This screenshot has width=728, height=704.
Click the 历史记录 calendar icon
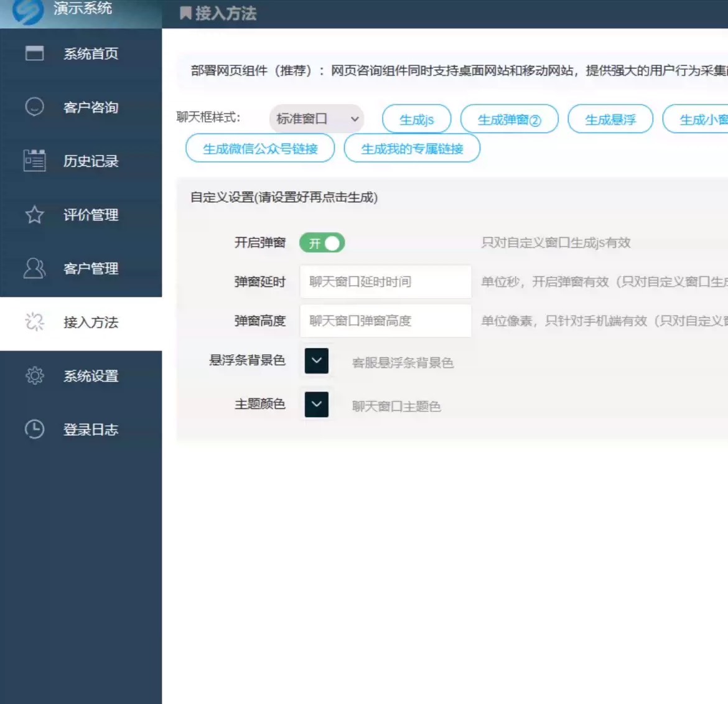point(34,161)
